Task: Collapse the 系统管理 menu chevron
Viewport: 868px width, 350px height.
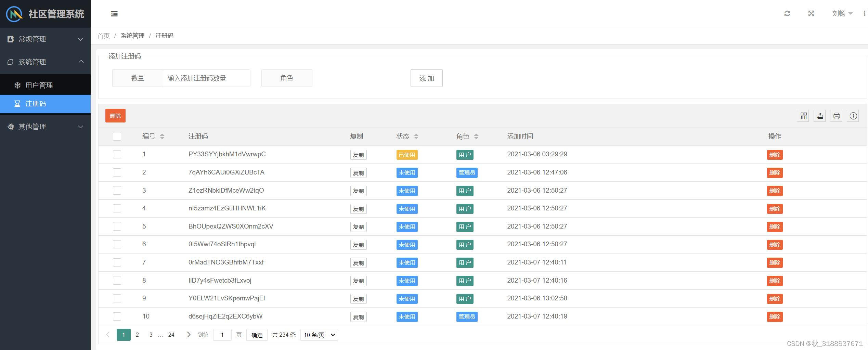Action: [x=81, y=62]
